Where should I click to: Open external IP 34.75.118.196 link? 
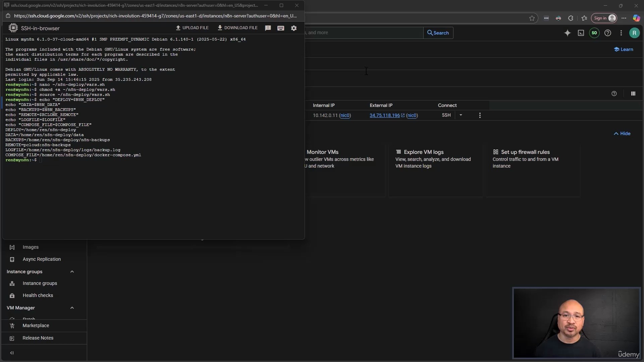coord(385,115)
